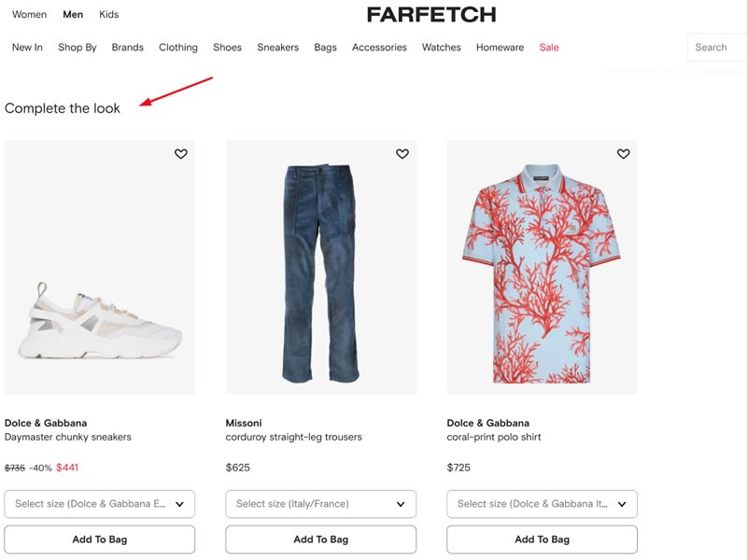This screenshot has width=747, height=560.
Task: Open the Watches section
Action: click(440, 47)
